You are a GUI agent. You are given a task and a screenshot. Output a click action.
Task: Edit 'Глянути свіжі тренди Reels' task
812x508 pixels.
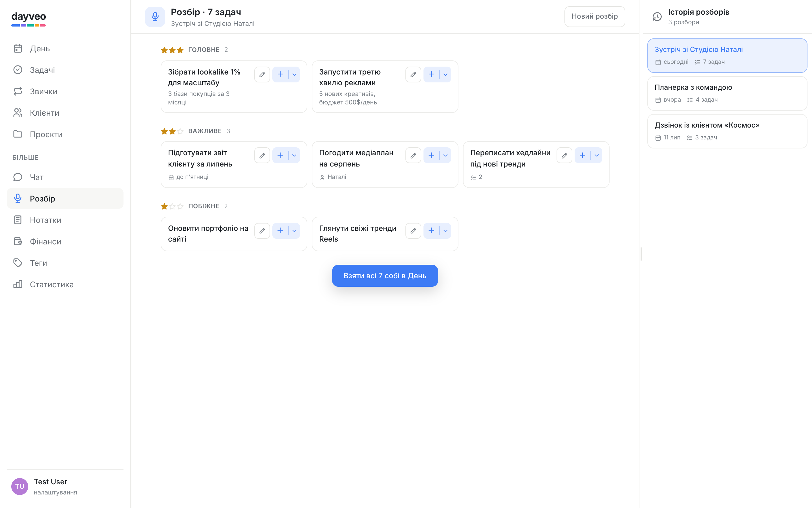413,231
